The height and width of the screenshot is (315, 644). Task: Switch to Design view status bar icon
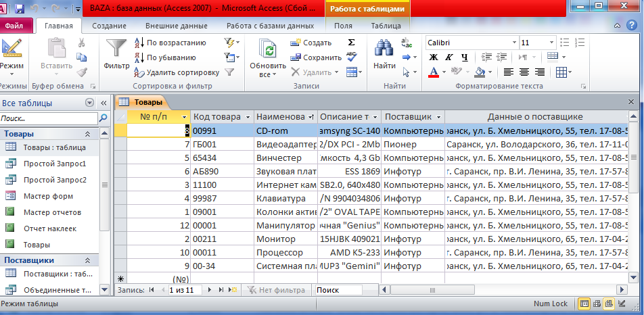click(622, 304)
